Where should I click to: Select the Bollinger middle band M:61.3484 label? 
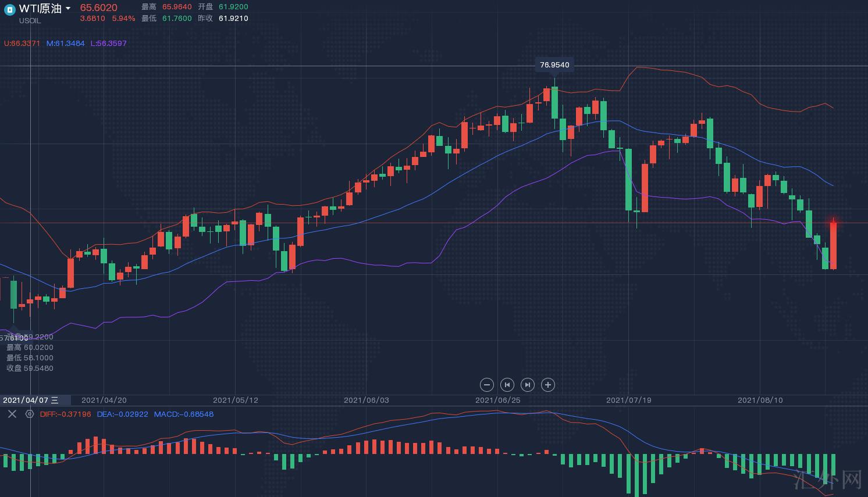pyautogui.click(x=65, y=43)
